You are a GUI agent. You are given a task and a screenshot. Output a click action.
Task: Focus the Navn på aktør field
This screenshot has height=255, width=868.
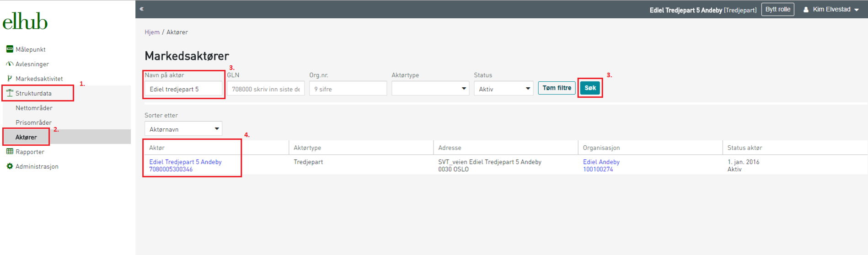click(x=183, y=89)
